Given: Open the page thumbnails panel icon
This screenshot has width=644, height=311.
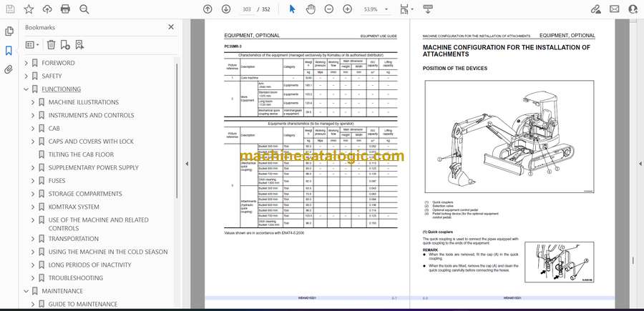Looking at the screenshot, I should [x=9, y=31].
